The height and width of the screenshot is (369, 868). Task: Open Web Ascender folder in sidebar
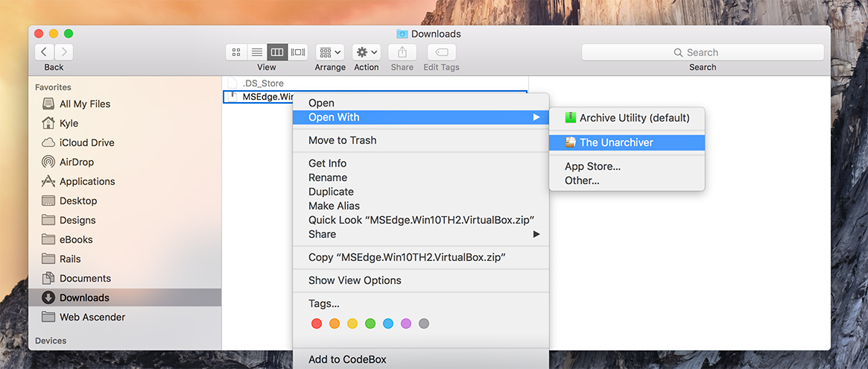point(125,317)
